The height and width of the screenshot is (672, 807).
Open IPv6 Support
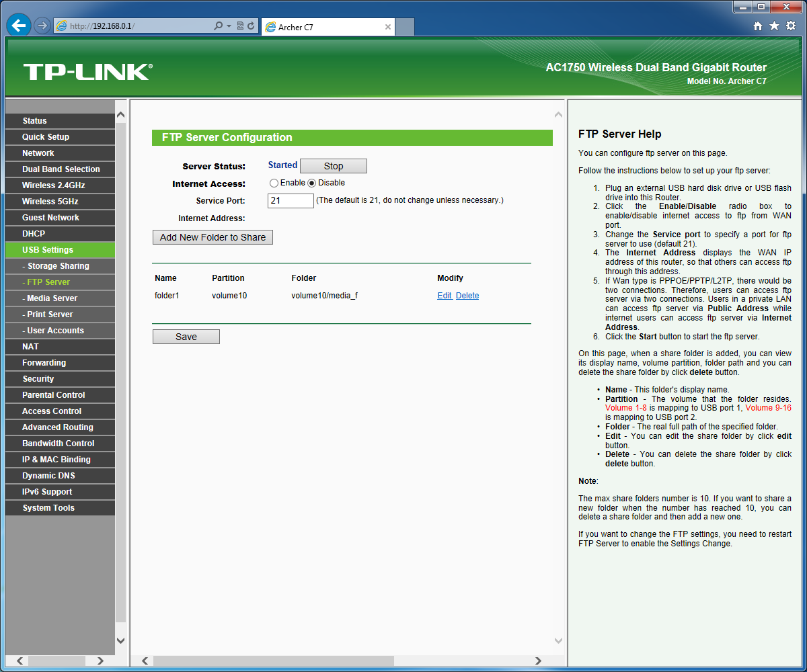click(60, 492)
